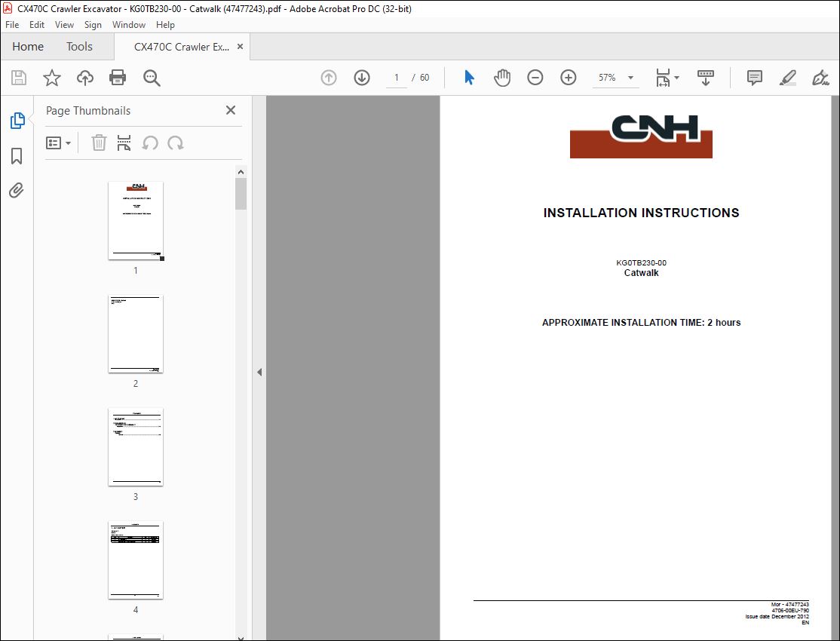The width and height of the screenshot is (840, 641).
Task: Select page 1 thumbnail
Action: coord(136,221)
